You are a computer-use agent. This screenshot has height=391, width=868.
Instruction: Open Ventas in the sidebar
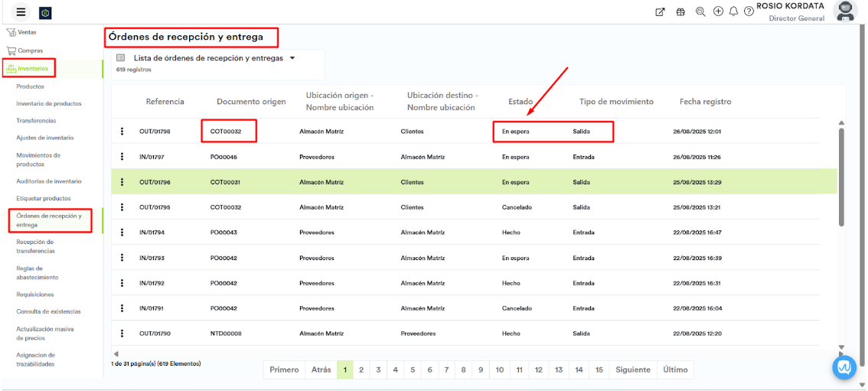point(27,32)
